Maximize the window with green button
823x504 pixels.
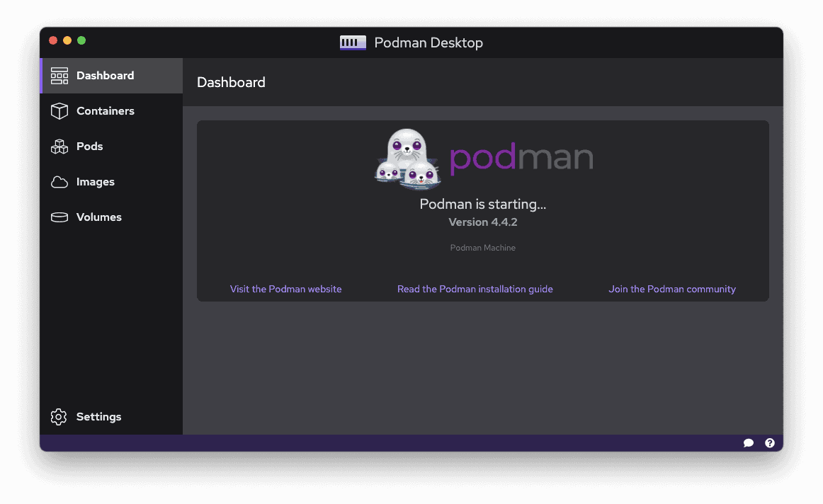coord(81,40)
